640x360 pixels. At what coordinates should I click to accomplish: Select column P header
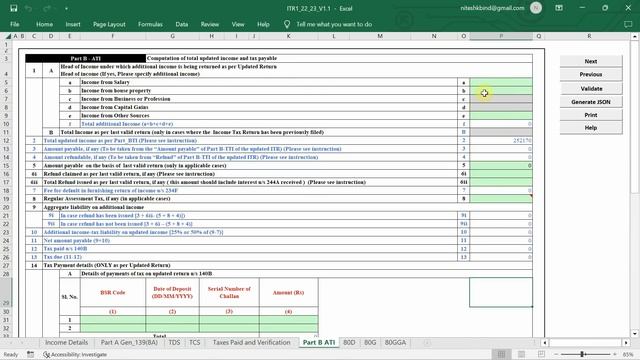501,36
